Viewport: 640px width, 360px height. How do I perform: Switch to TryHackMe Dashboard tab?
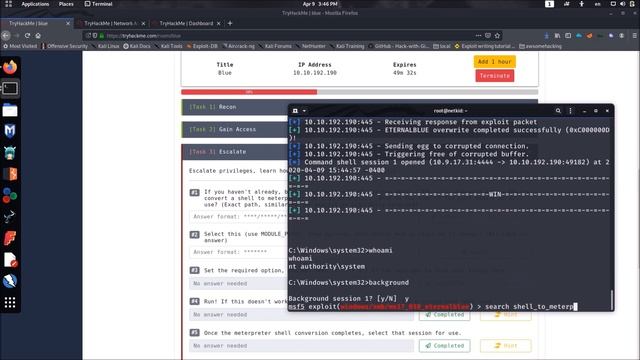pyautogui.click(x=186, y=23)
